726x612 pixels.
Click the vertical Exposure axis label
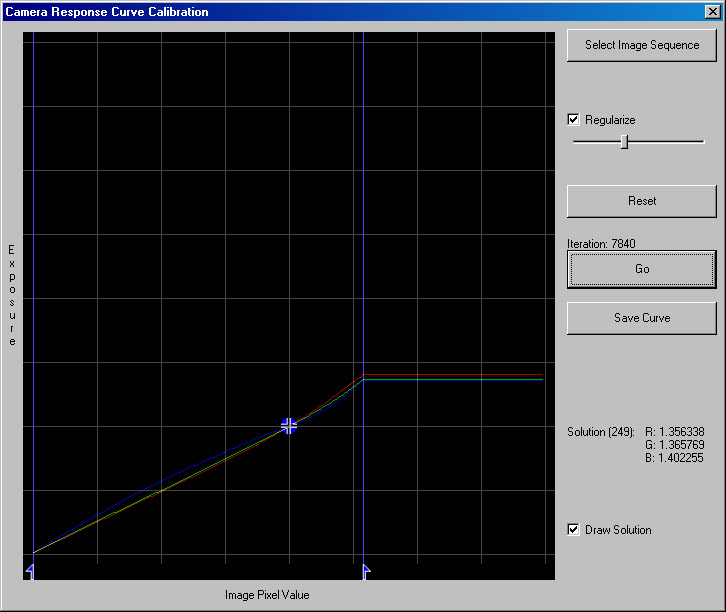click(x=12, y=295)
